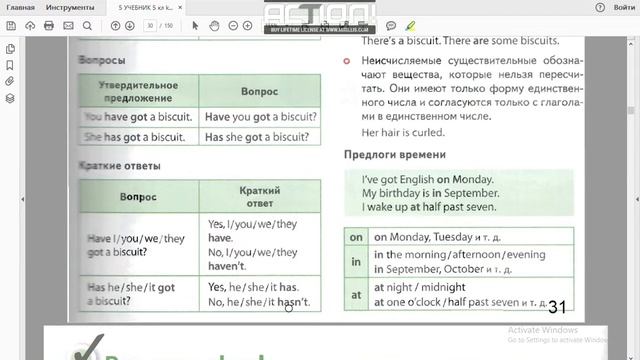Image resolution: width=640 pixels, height=360 pixels.
Task: Choose the Hand pan tool
Action: point(214,26)
